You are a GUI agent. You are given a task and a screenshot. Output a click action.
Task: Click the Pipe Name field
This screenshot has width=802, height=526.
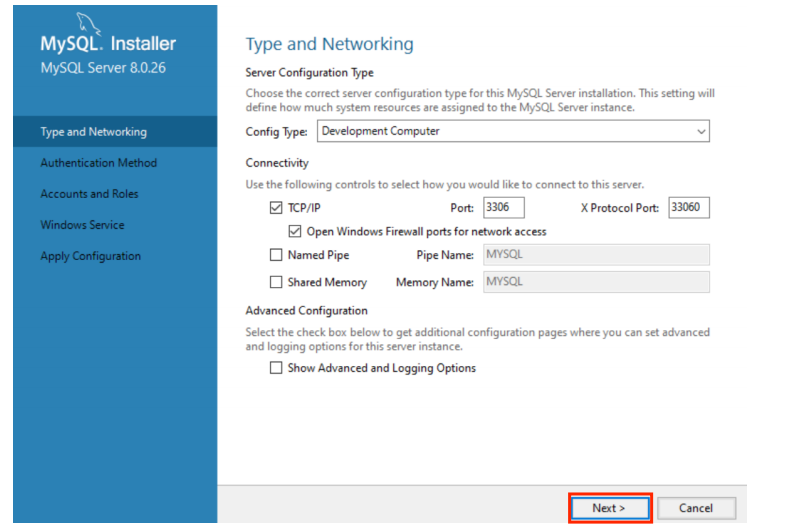pyautogui.click(x=596, y=254)
